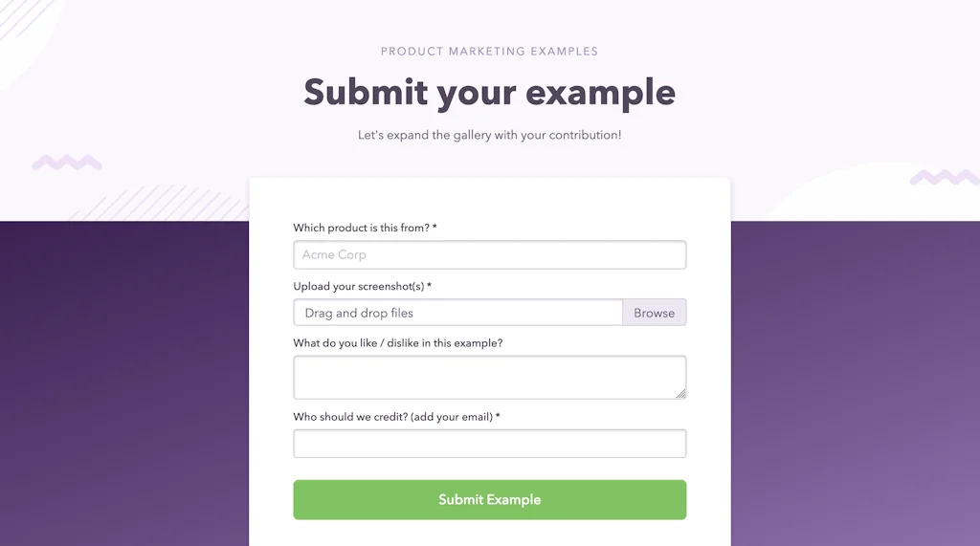Click the right purple zigzag decoration

pos(944,178)
